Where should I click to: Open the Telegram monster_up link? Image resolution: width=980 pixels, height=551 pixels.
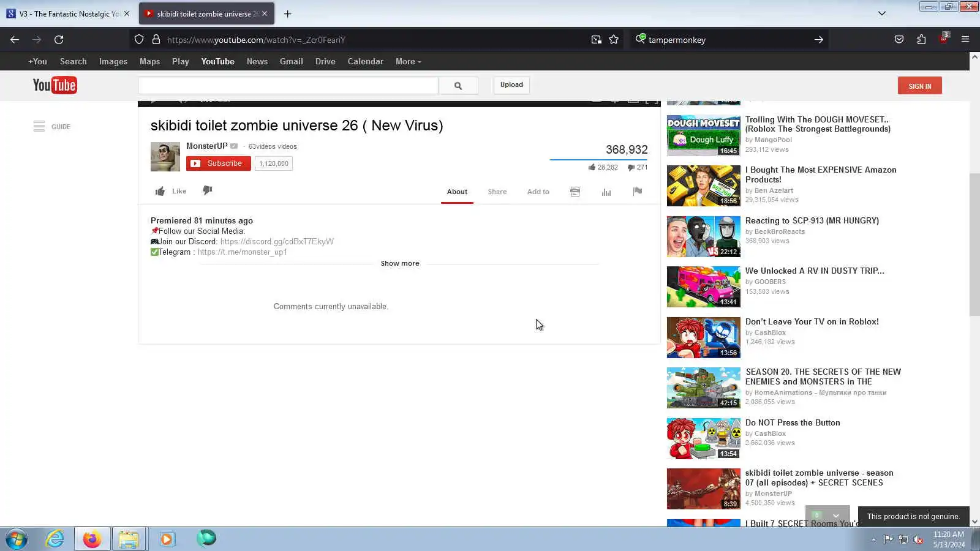pyautogui.click(x=242, y=252)
